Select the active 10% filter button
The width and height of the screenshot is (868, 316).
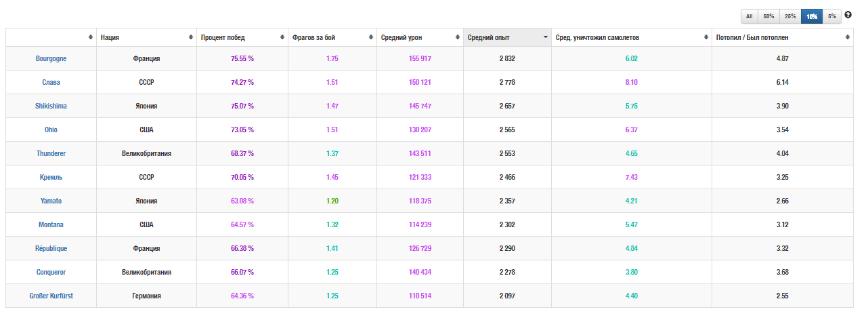pyautogui.click(x=811, y=16)
